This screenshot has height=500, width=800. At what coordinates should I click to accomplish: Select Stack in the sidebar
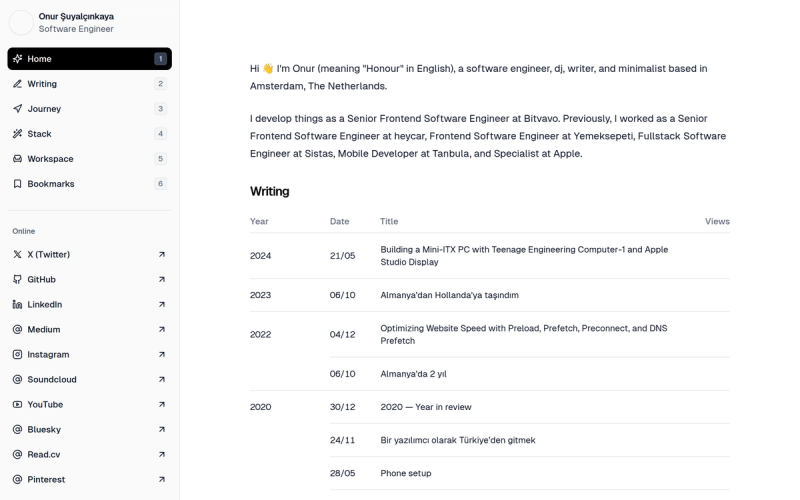[90, 134]
